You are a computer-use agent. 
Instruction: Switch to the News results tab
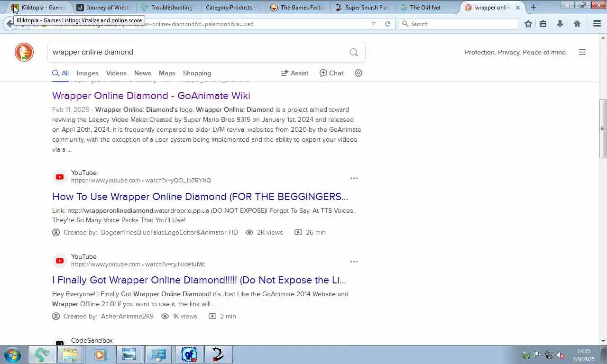click(142, 73)
